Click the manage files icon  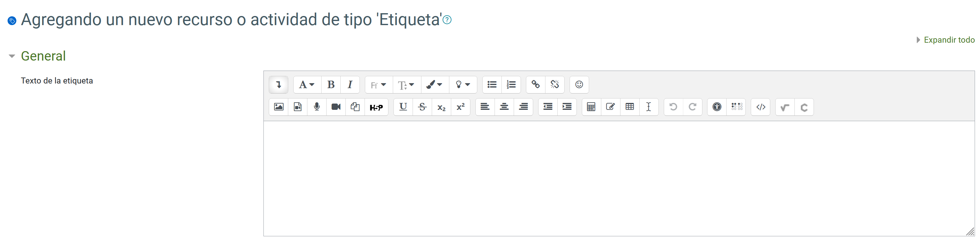tap(355, 107)
